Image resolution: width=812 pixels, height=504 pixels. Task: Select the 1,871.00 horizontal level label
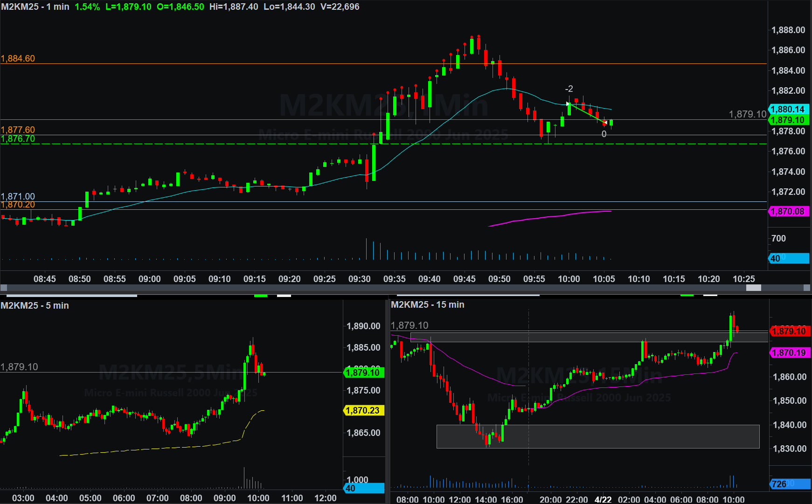click(x=18, y=196)
